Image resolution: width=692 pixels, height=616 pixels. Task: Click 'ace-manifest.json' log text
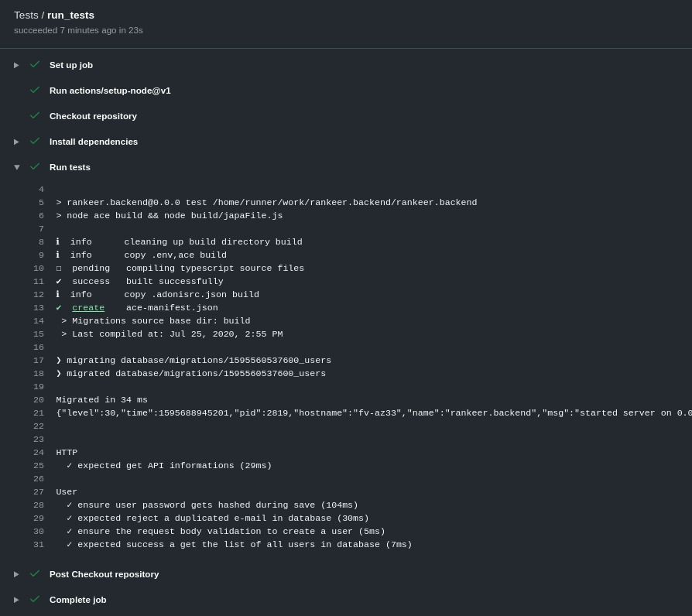[172, 307]
